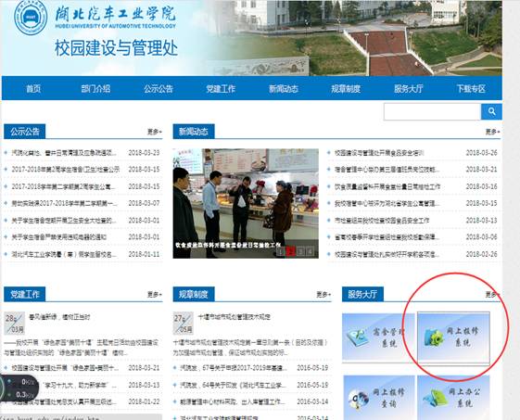Open the 春风催新绿 featured article title
This screenshot has width=520, height=420.
click(x=59, y=317)
